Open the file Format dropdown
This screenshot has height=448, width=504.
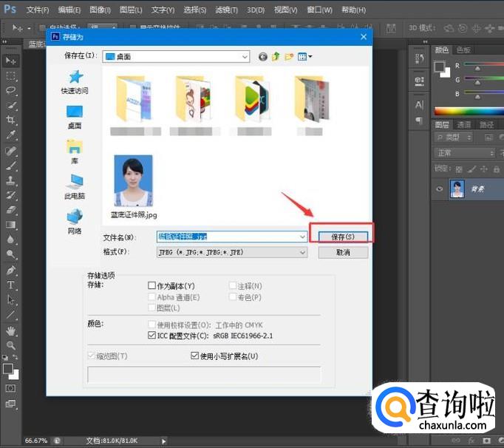(302, 252)
